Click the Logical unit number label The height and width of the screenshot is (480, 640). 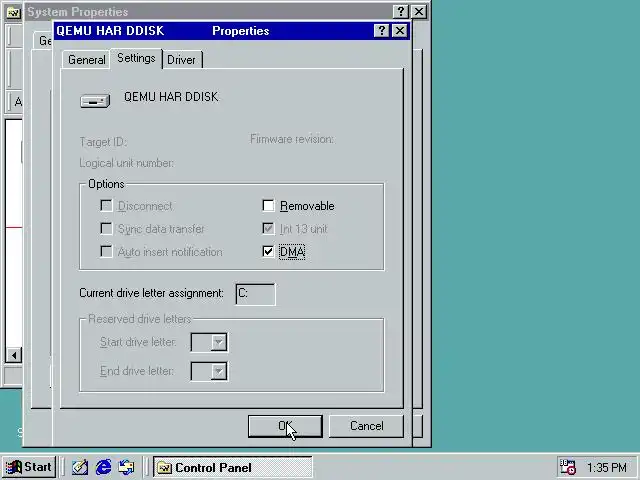(127, 163)
